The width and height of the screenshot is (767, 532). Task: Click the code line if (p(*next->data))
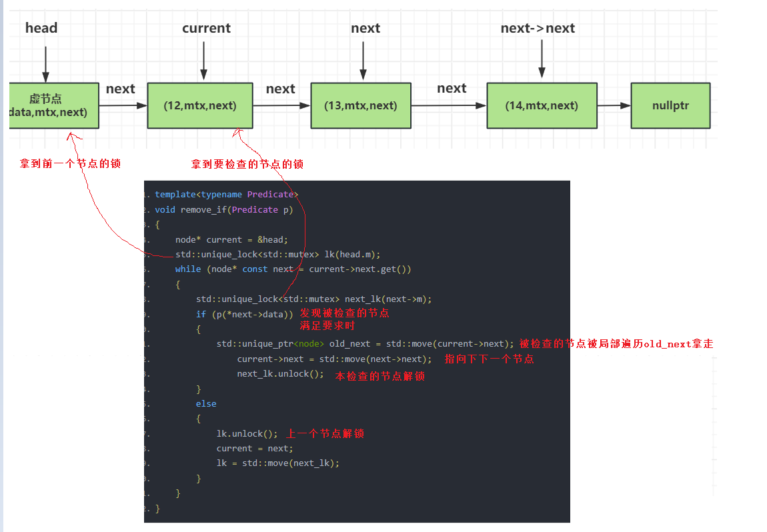click(245, 315)
